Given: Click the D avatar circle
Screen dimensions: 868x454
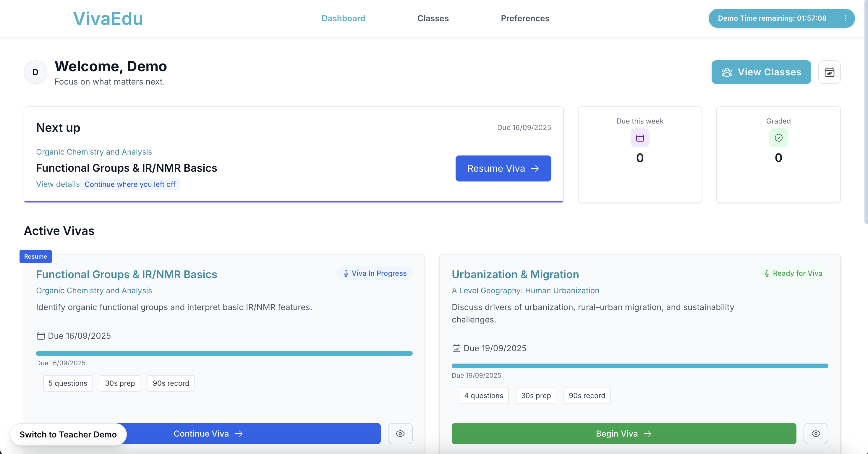Looking at the screenshot, I should coord(35,72).
